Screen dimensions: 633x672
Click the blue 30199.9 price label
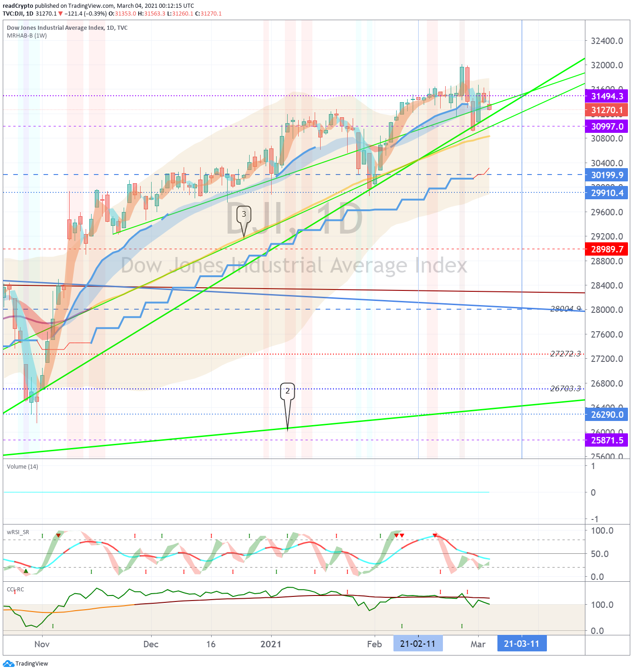click(606, 175)
